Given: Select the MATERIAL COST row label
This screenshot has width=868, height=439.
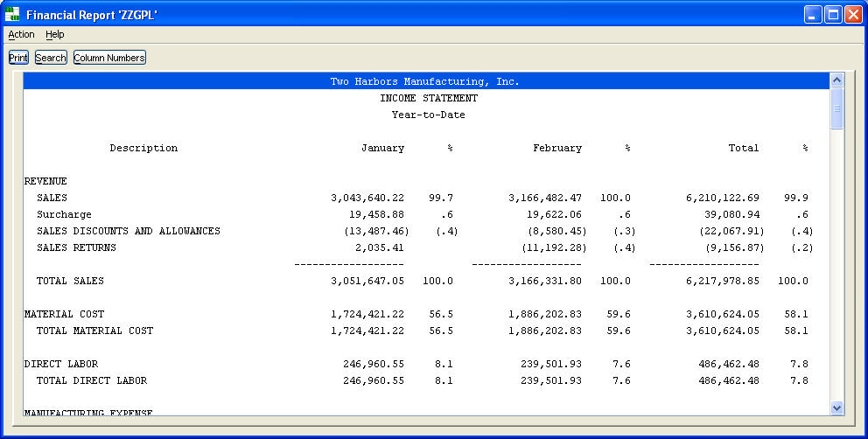Looking at the screenshot, I should pyautogui.click(x=64, y=314).
